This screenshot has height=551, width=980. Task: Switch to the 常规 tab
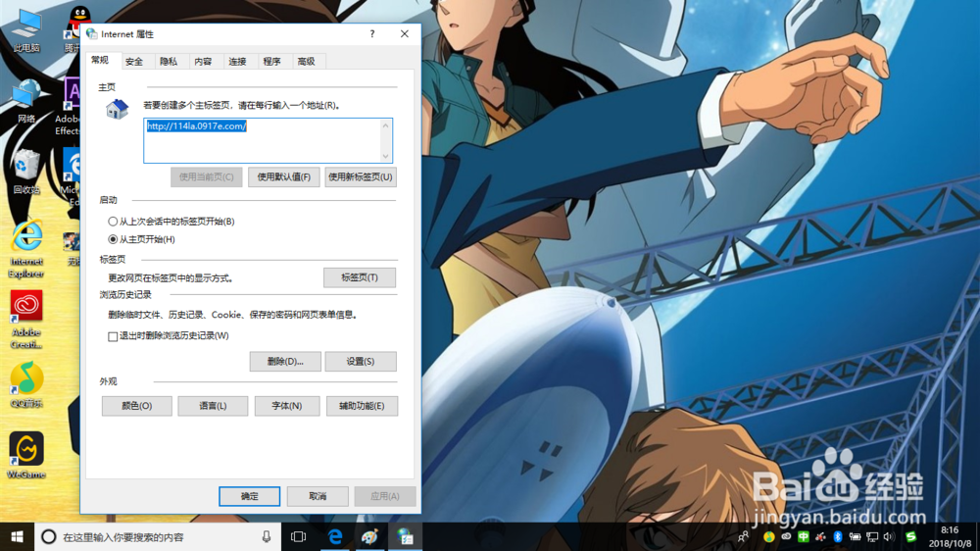pyautogui.click(x=101, y=61)
